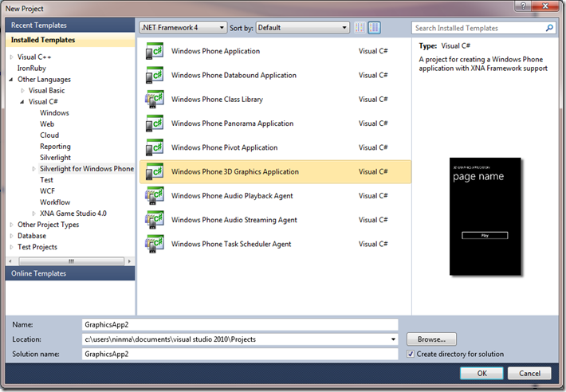
Task: Select the Windows Phone Pivot Application icon
Action: (154, 148)
